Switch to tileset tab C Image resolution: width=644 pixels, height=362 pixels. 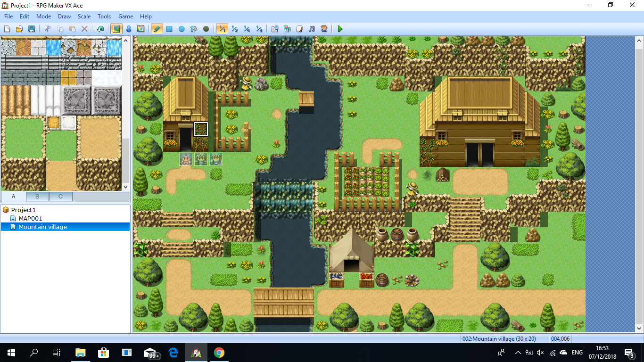click(x=60, y=196)
